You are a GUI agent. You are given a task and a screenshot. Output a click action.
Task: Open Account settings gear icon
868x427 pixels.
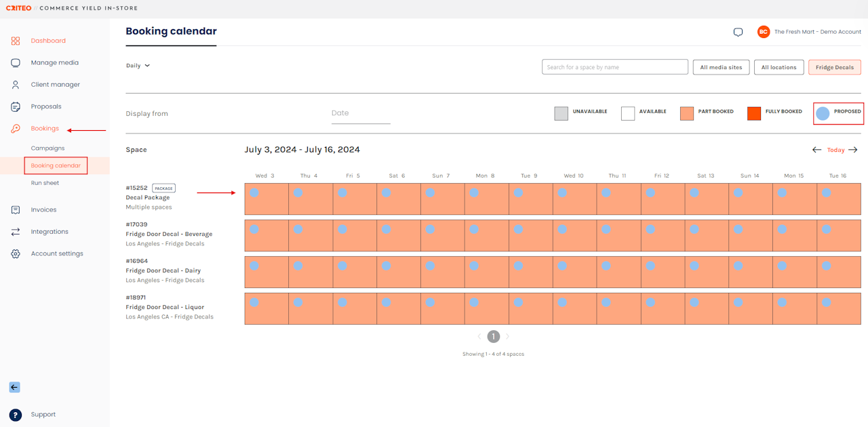click(16, 253)
